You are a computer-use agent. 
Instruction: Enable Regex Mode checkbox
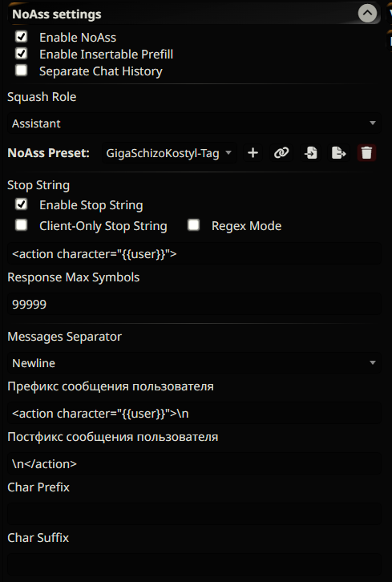tap(194, 225)
